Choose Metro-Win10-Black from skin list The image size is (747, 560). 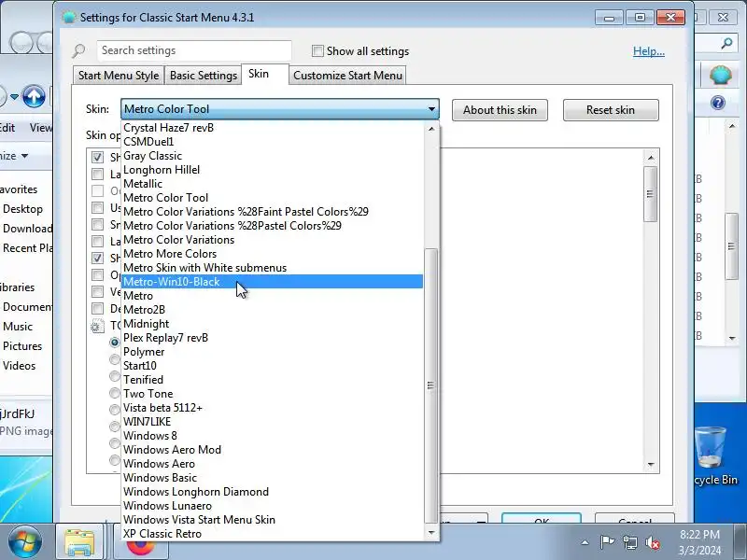tap(272, 282)
